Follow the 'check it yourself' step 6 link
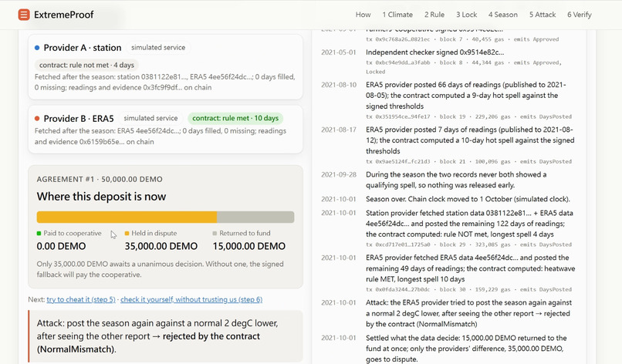 click(191, 299)
